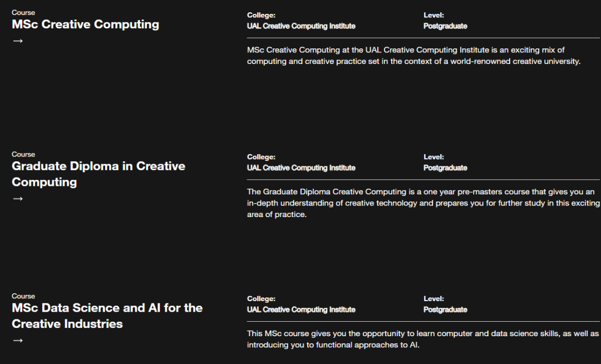
Task: Click the arrow under MSc Creative Computing
Action: (18, 41)
